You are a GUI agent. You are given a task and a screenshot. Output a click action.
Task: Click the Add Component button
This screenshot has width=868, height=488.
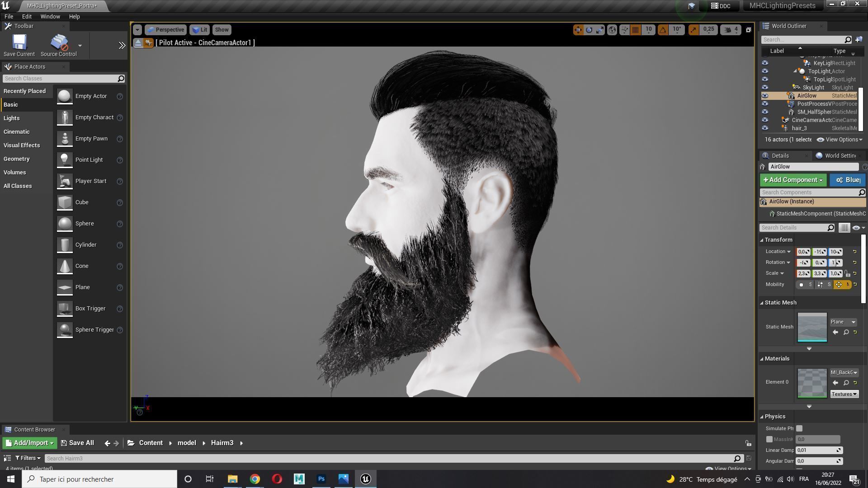[x=793, y=180]
